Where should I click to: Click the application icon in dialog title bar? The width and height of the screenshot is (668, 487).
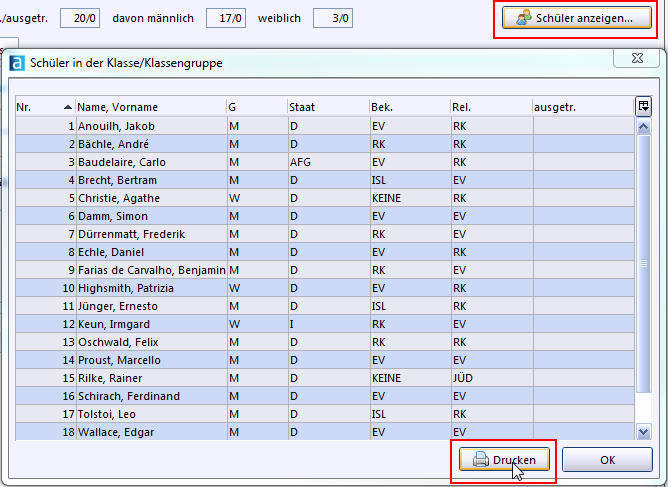(17, 63)
